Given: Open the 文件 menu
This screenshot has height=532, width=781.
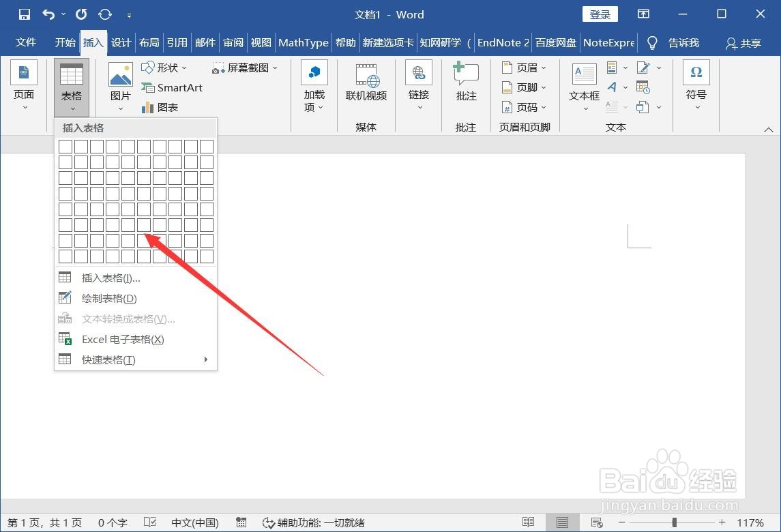Looking at the screenshot, I should pos(25,42).
